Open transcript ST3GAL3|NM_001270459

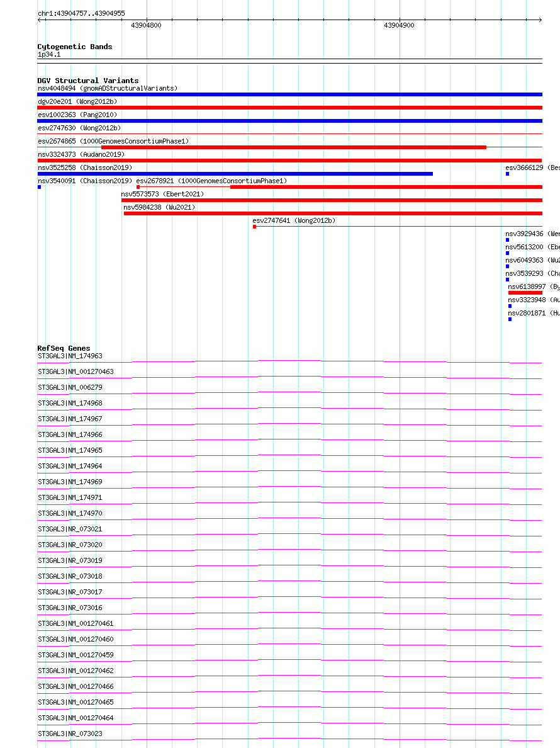(76, 655)
